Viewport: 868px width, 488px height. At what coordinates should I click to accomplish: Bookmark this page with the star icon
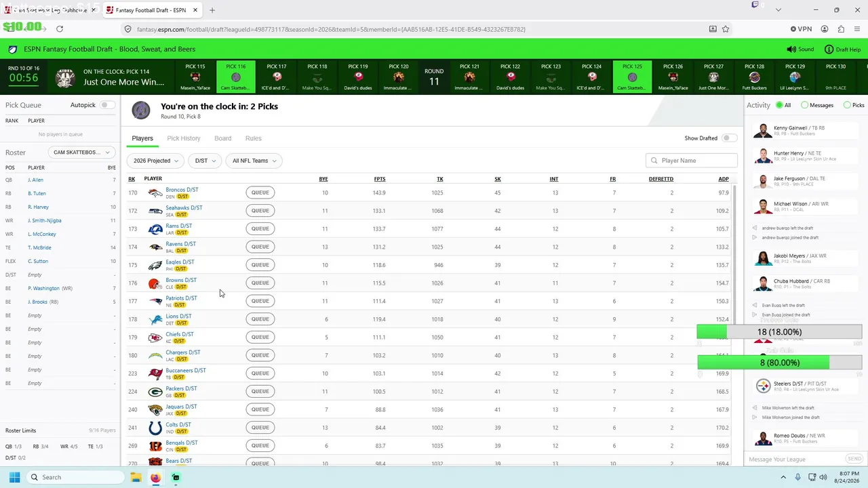(x=726, y=29)
